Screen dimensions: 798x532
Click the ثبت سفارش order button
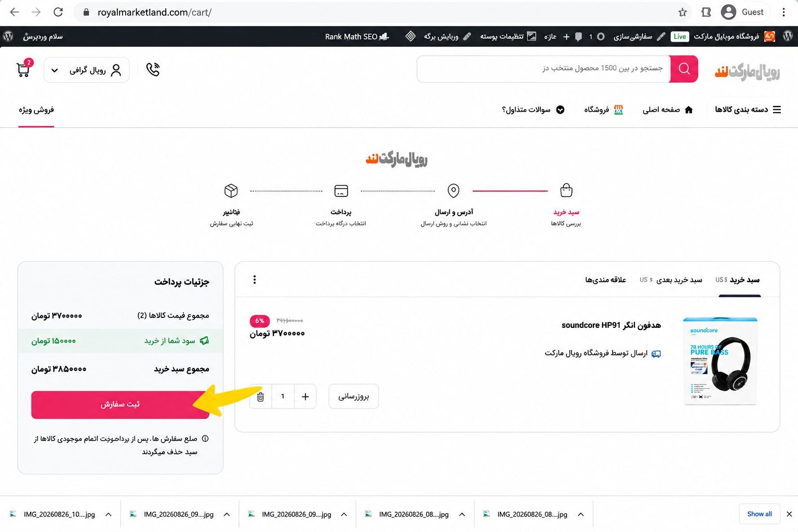tap(120, 405)
